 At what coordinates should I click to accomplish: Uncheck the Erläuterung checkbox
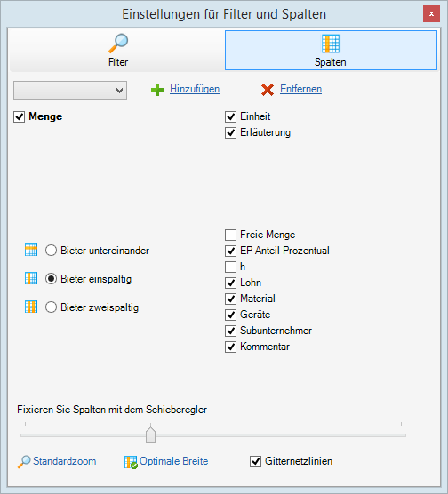tap(230, 132)
